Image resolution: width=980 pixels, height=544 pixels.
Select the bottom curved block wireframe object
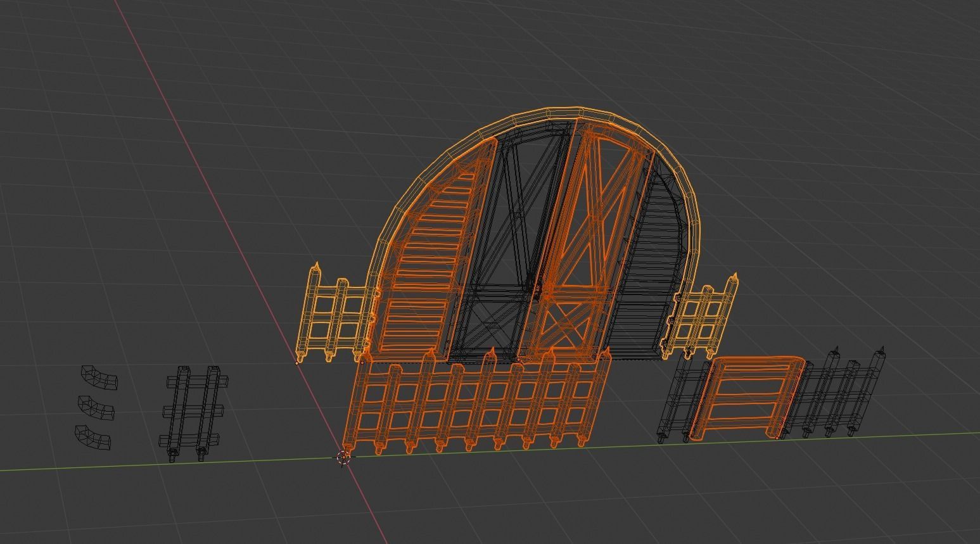click(92, 438)
